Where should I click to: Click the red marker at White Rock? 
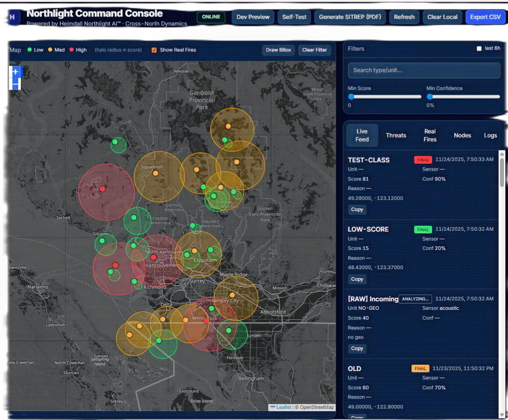[x=206, y=320]
